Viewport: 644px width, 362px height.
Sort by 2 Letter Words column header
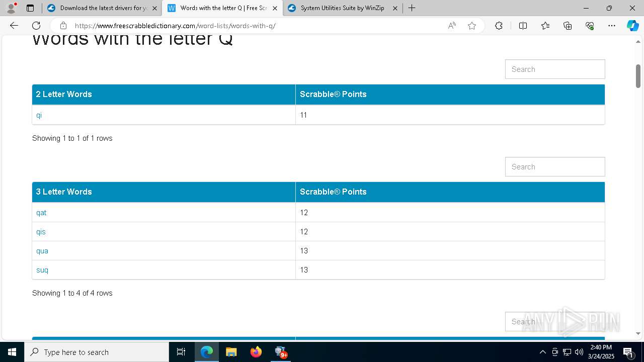[x=164, y=95]
